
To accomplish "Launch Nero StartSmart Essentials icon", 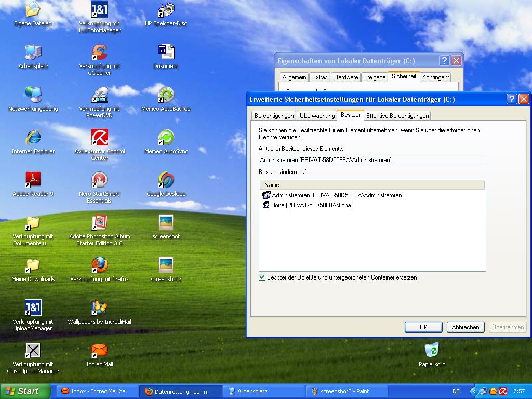I will click(99, 180).
